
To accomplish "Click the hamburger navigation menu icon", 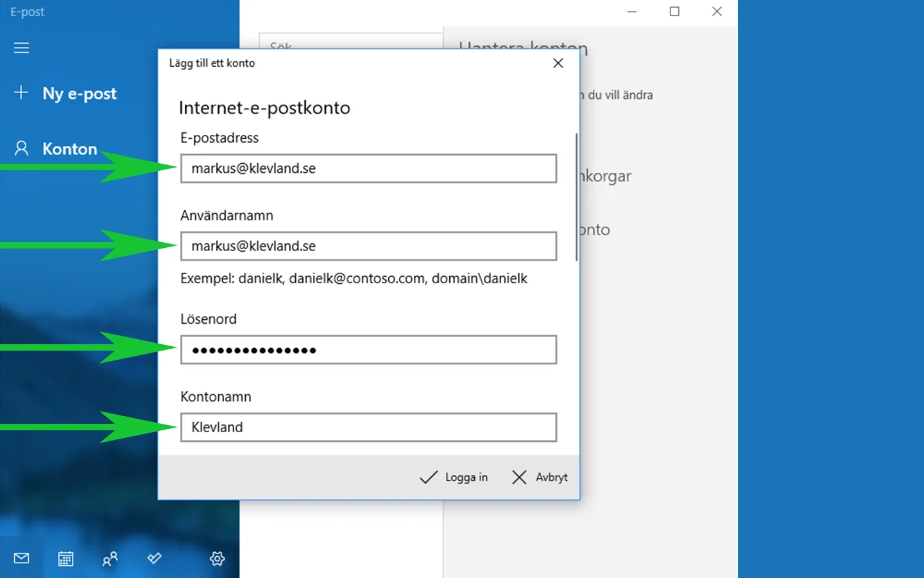I will (x=21, y=48).
